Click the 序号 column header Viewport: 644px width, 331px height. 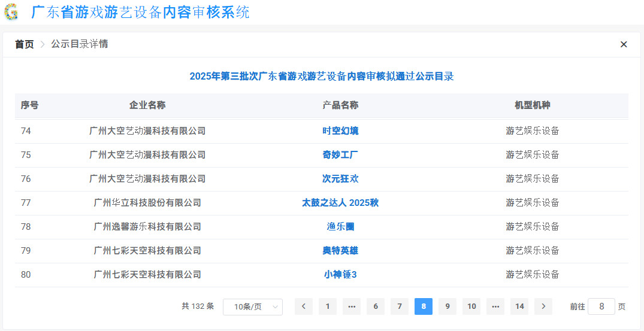[29, 105]
